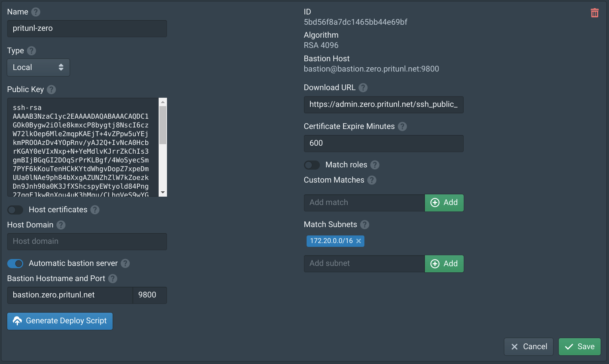Viewport: 609px width, 364px height.
Task: Show help for Match roles toggle
Action: (375, 165)
